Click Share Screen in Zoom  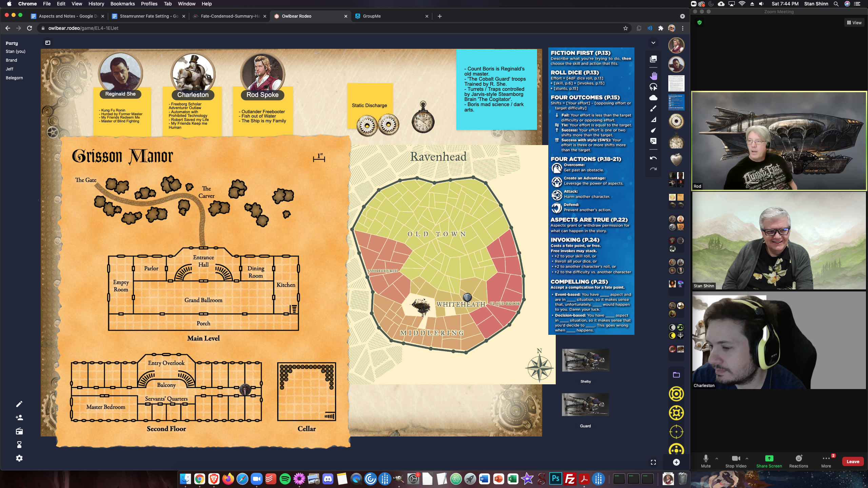click(x=769, y=461)
